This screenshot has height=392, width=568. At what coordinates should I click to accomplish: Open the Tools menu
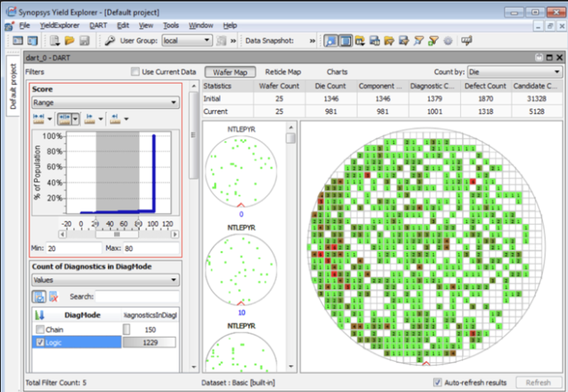(170, 26)
